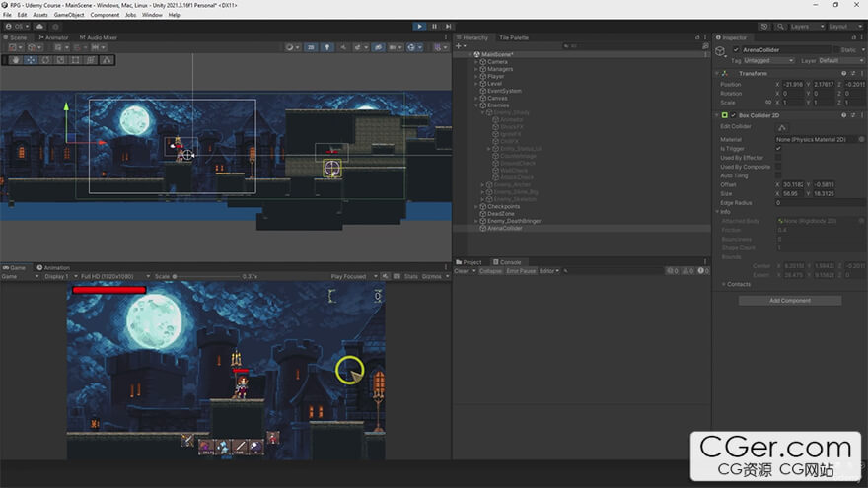The height and width of the screenshot is (488, 868).
Task: Switch to the Tile Palette tab
Action: click(514, 37)
